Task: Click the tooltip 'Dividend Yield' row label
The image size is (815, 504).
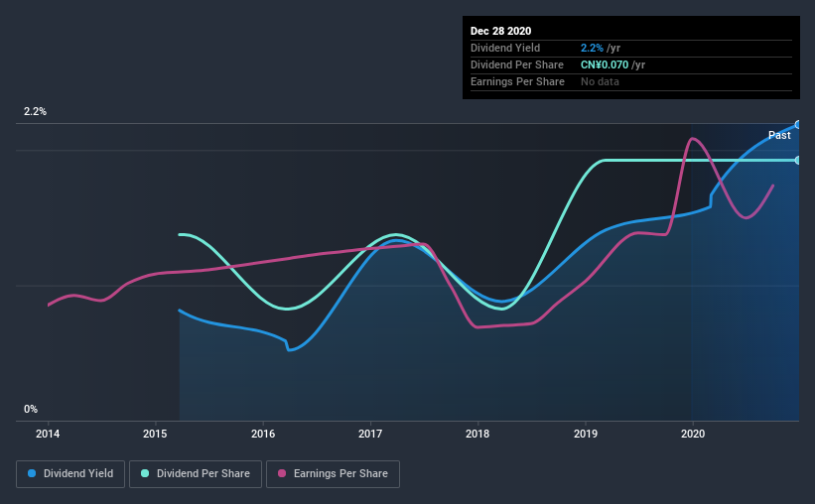Action: tap(505, 48)
